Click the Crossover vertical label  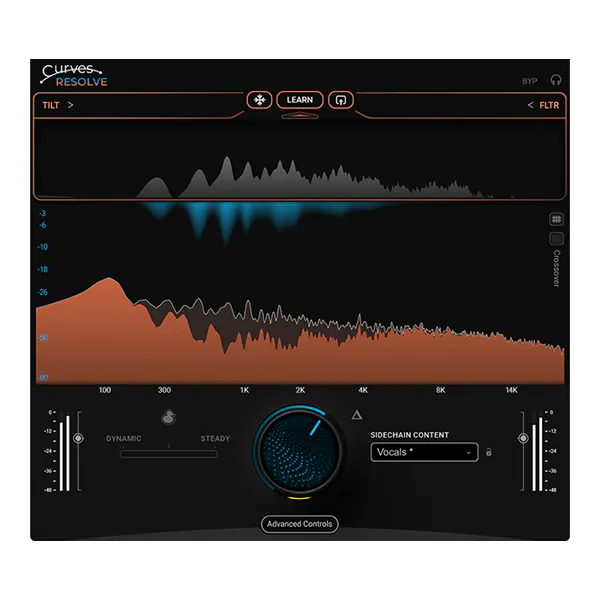pos(556,268)
